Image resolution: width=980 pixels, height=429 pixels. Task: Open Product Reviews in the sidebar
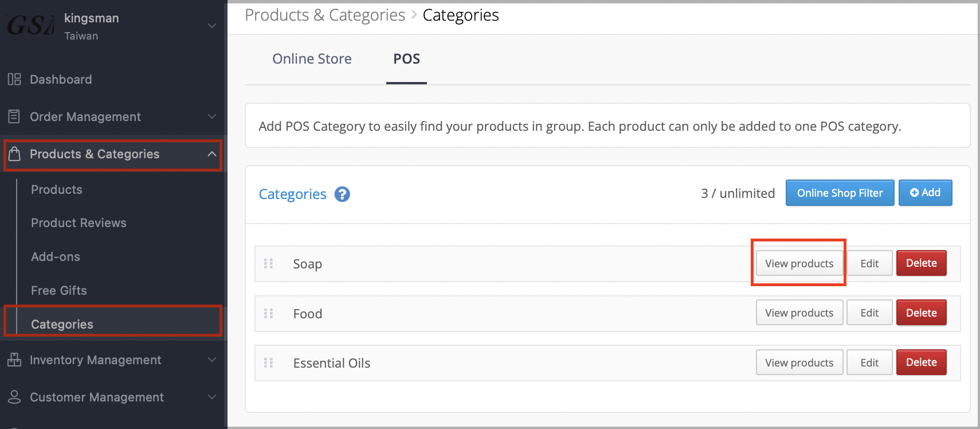pyautogui.click(x=79, y=223)
